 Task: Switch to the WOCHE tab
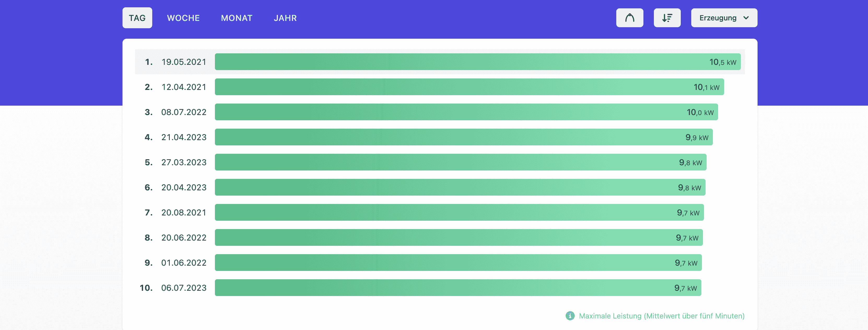183,18
